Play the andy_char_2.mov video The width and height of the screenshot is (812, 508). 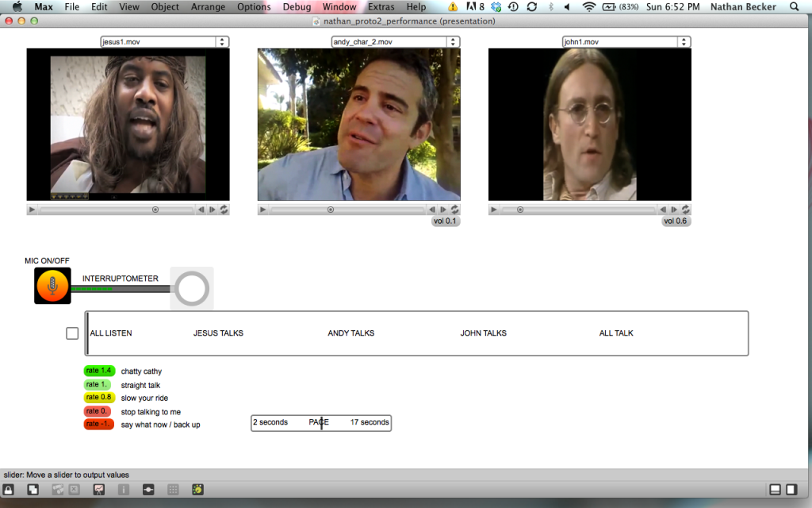(263, 210)
